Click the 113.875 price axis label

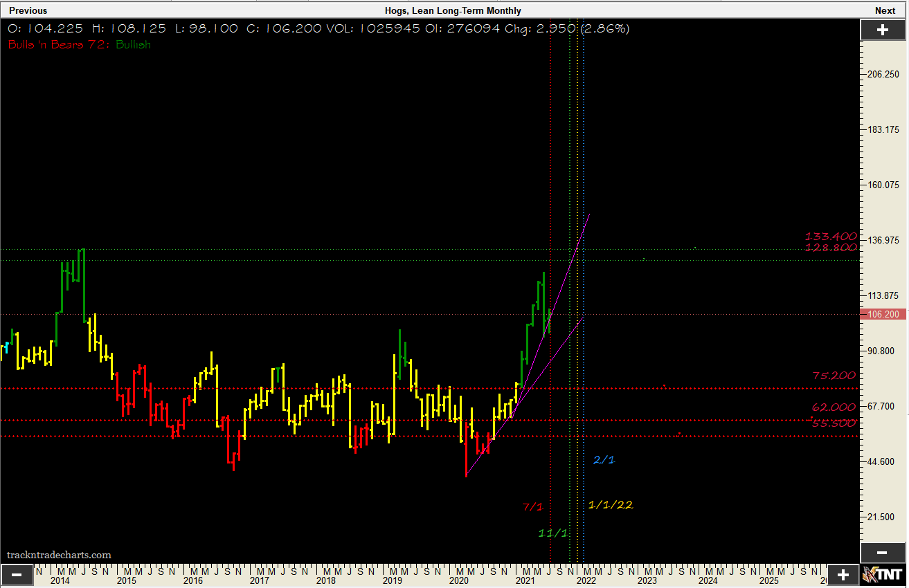coord(882,295)
